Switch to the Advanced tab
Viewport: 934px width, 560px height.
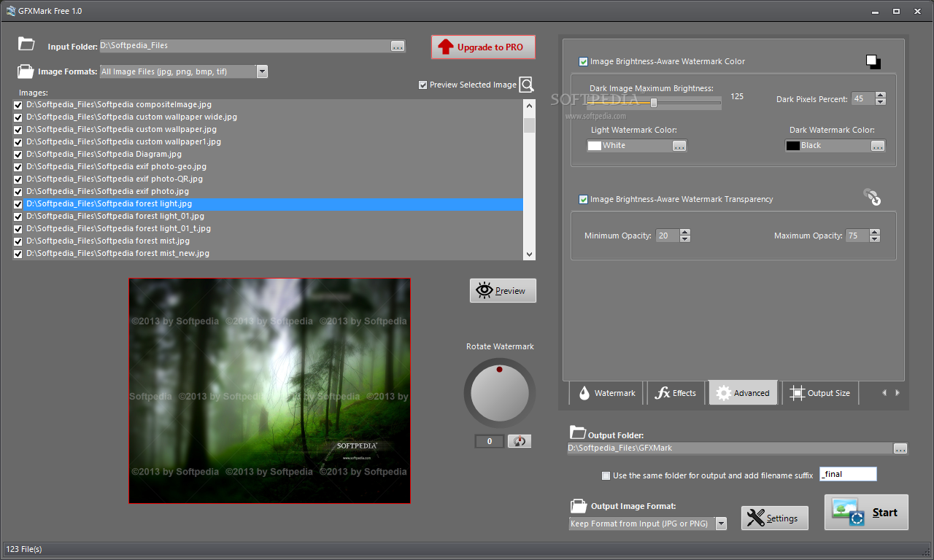click(744, 392)
